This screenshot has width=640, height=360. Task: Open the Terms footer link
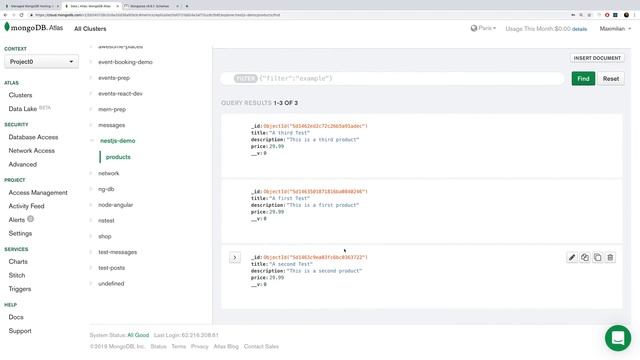178,347
